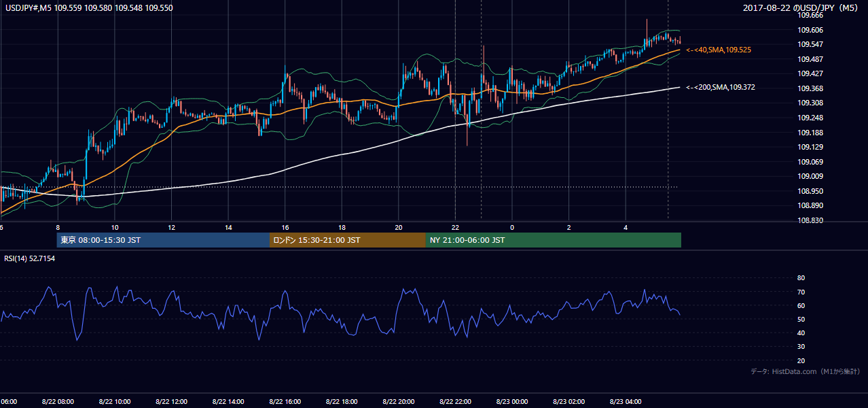Click RSI axis level 30
Image resolution: width=868 pixels, height=408 pixels.
pyautogui.click(x=801, y=347)
